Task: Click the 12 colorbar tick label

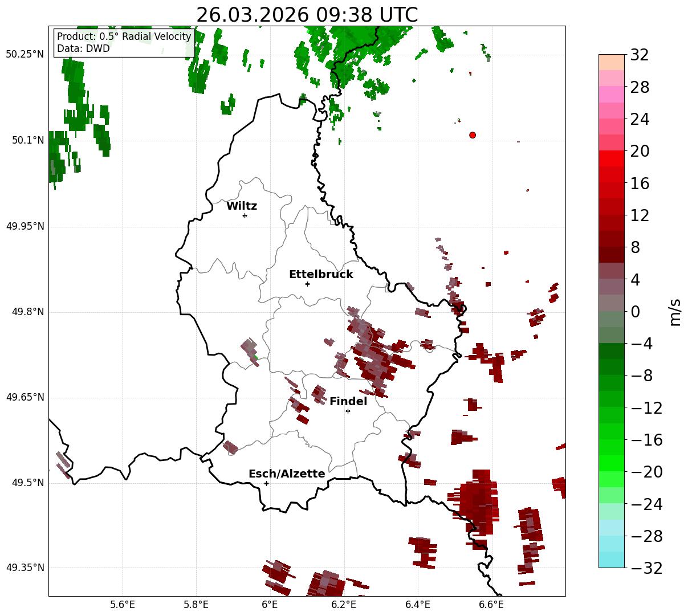Action: point(640,215)
